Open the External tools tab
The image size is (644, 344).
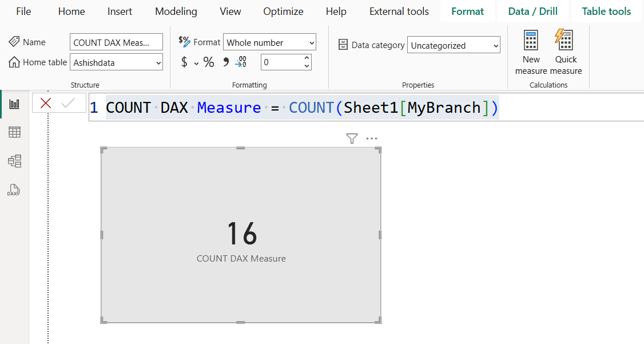(399, 11)
